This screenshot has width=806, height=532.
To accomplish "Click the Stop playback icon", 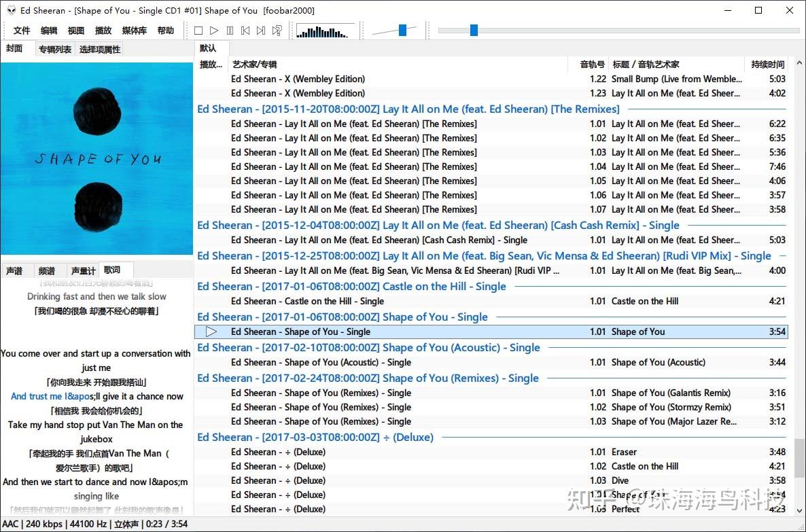I will click(x=198, y=30).
